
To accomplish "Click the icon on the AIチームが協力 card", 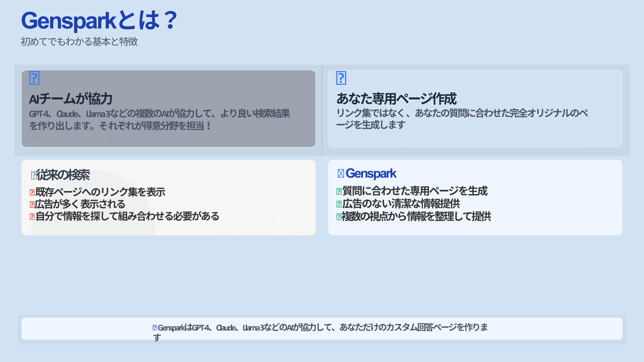I will (34, 78).
